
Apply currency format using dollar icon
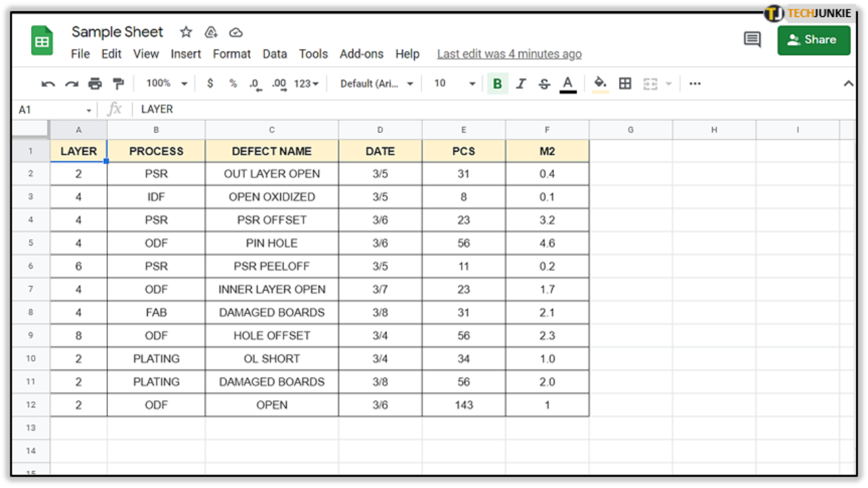[210, 83]
